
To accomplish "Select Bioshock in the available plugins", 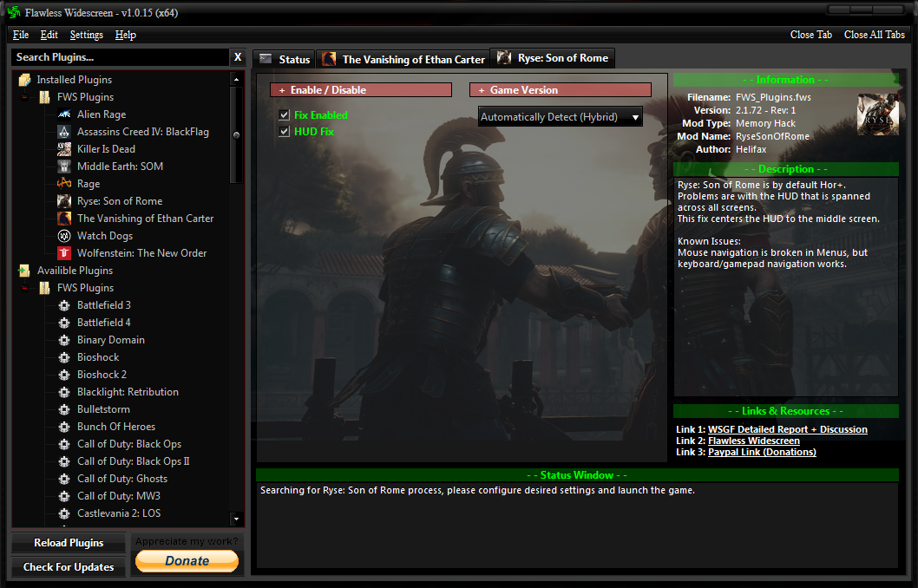I will [x=98, y=357].
